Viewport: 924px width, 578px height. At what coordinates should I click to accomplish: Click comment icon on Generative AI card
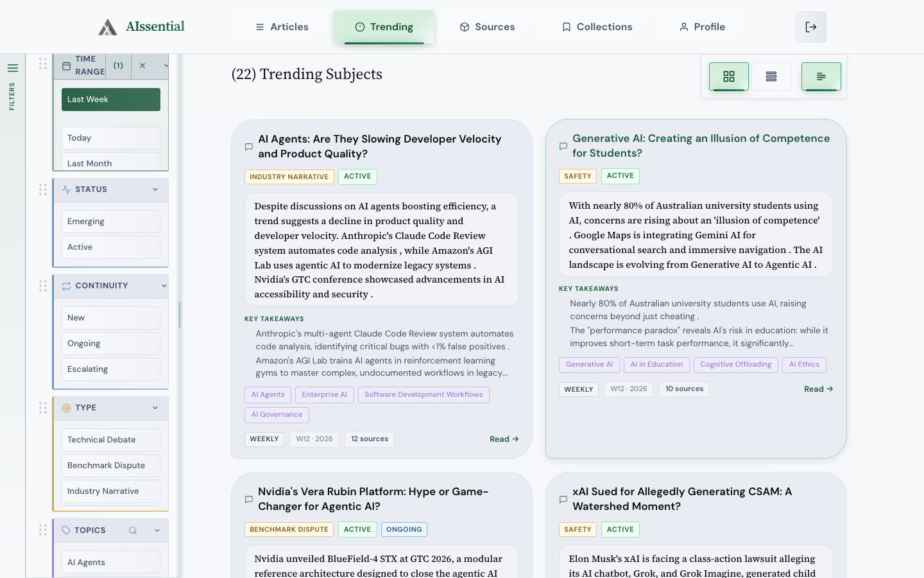(x=563, y=146)
